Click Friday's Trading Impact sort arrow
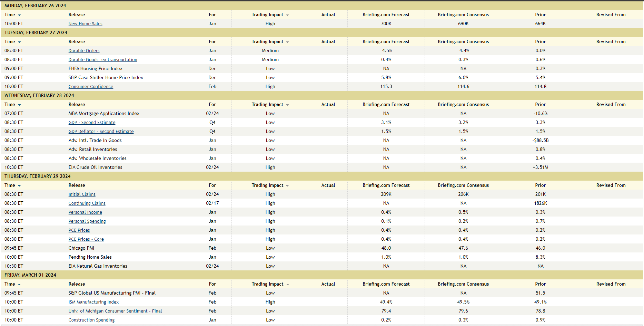The height and width of the screenshot is (326, 644). 287,285
